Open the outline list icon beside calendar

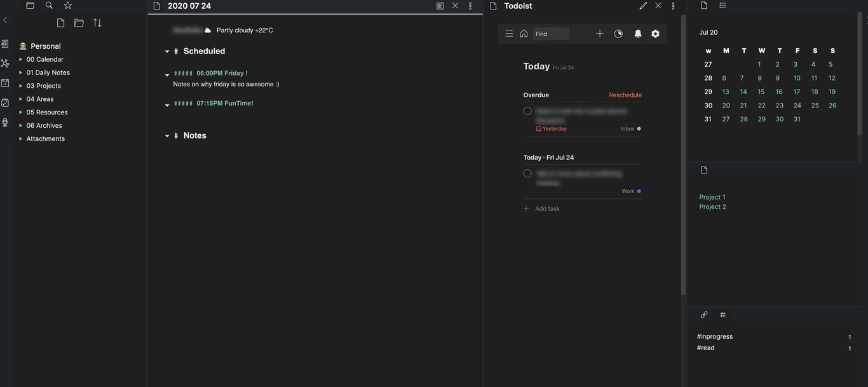[722, 5]
